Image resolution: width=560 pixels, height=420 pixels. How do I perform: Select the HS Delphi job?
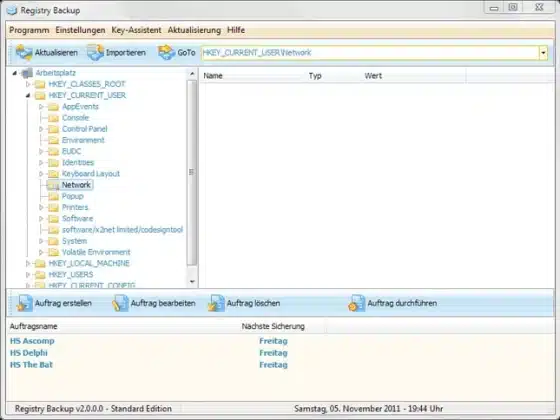click(29, 353)
